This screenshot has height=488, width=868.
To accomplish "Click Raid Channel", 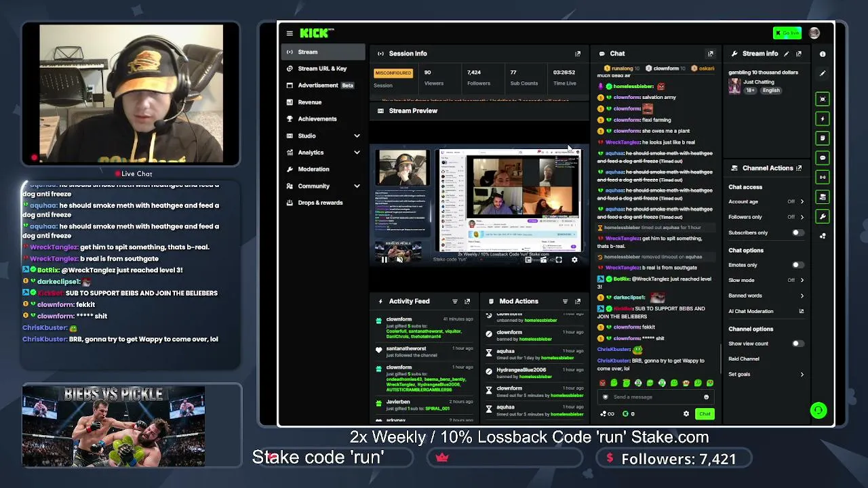I will (x=744, y=359).
